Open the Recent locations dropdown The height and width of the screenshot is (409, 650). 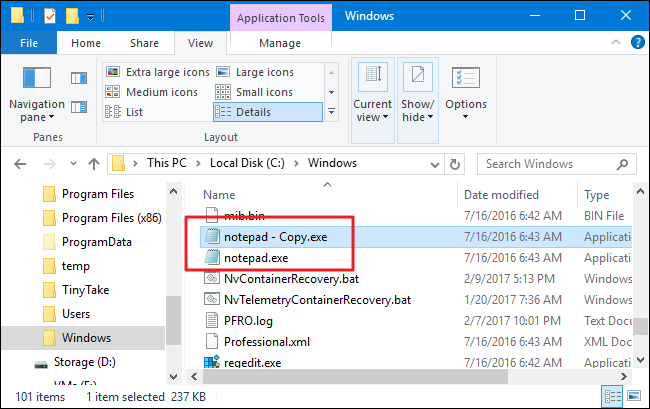click(x=73, y=164)
